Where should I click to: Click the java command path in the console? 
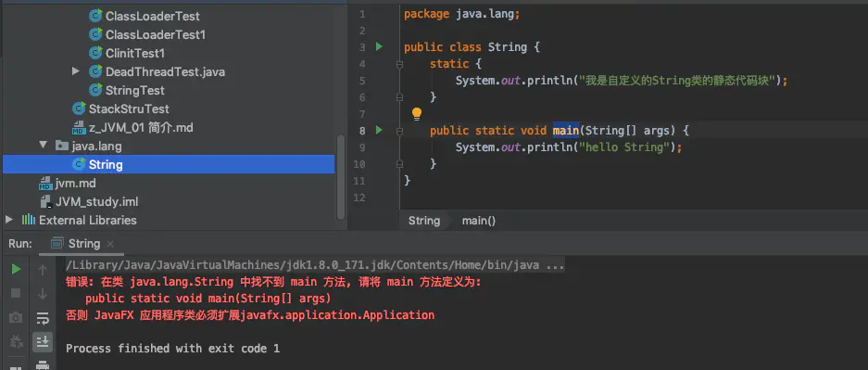[x=315, y=265]
